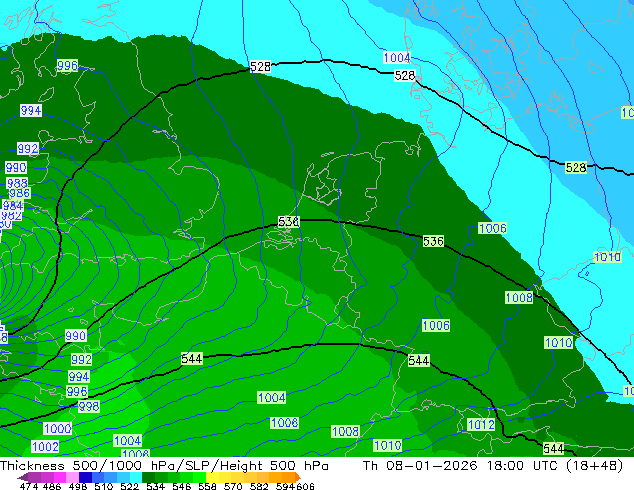The image size is (634, 490).
Task: Click the 1004 label on white background
Action: coord(397,57)
